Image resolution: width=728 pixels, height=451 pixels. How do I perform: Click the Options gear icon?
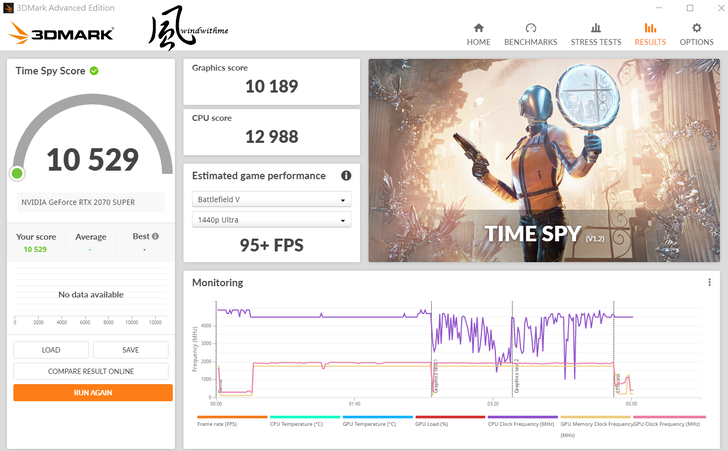pos(696,28)
